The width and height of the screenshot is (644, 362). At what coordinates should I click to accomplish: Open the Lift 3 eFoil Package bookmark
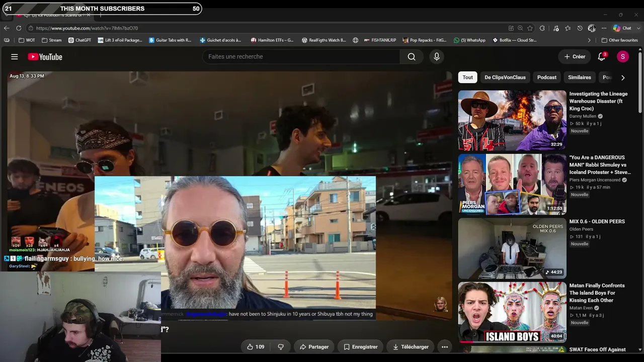click(120, 40)
